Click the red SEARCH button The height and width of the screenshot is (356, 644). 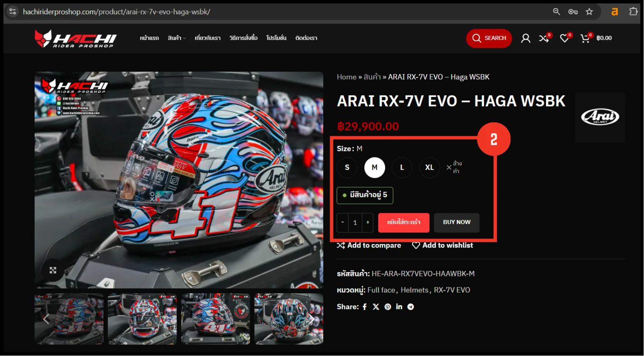pos(489,38)
